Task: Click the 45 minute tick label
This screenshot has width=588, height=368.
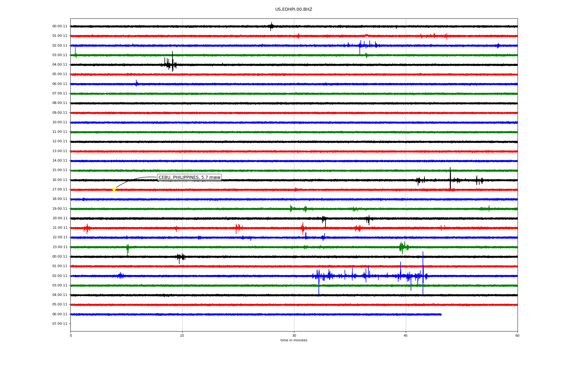Action: 405,335
